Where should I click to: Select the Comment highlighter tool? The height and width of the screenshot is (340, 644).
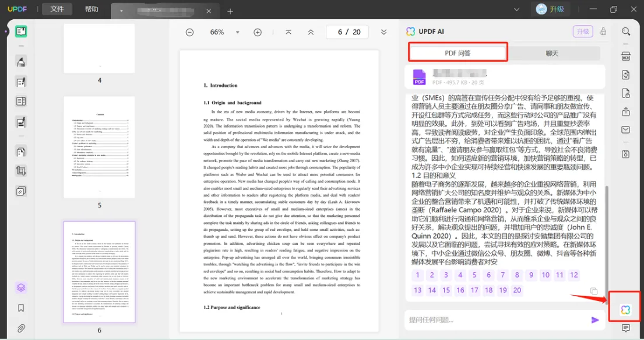coord(21,62)
